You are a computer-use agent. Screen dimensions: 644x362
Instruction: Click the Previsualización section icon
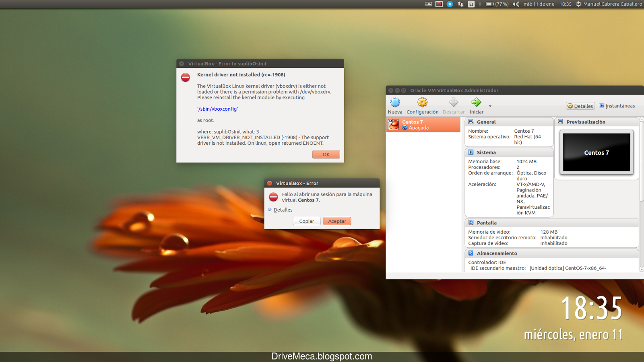[560, 121]
